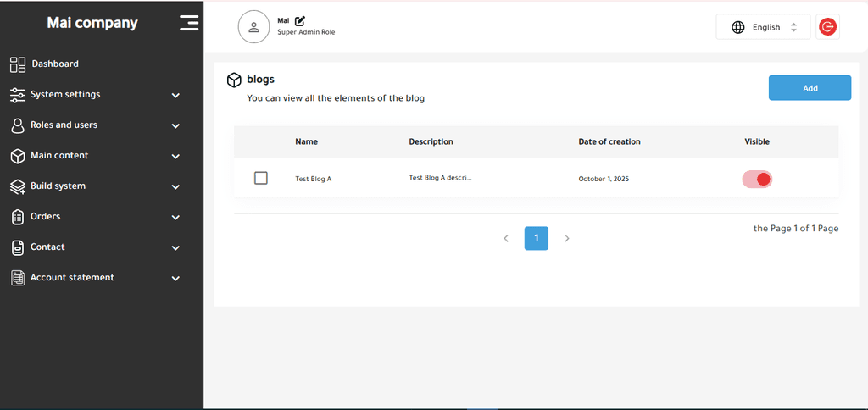
Task: Expand Build system chevron
Action: (x=175, y=187)
